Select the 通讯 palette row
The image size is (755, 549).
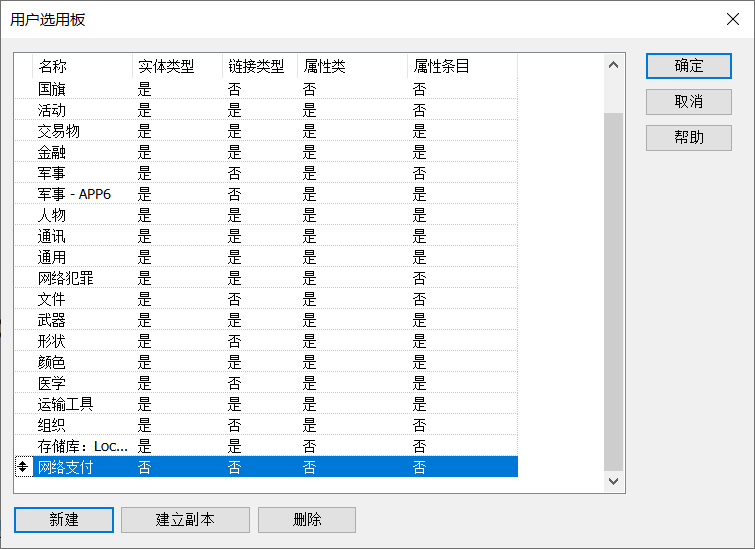coord(266,236)
